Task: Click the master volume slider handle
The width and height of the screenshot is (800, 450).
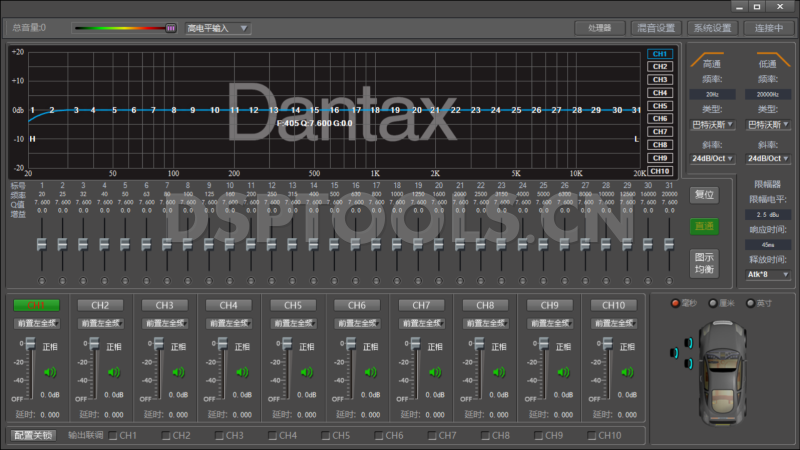Action: tap(171, 28)
